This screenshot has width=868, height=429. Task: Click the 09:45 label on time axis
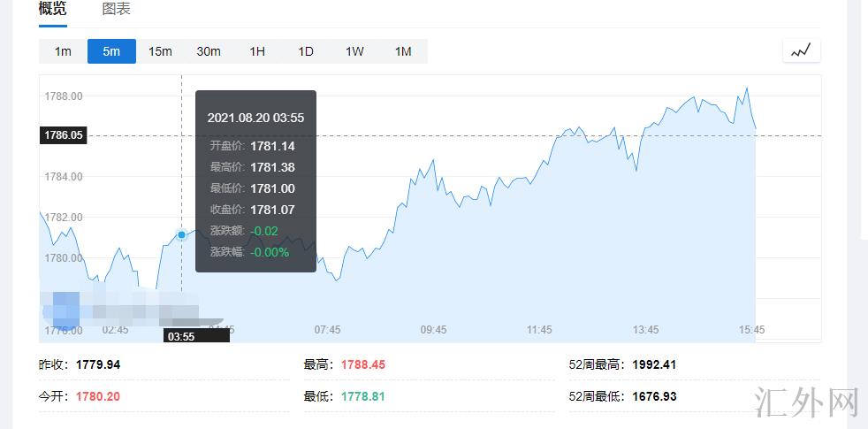pyautogui.click(x=433, y=330)
